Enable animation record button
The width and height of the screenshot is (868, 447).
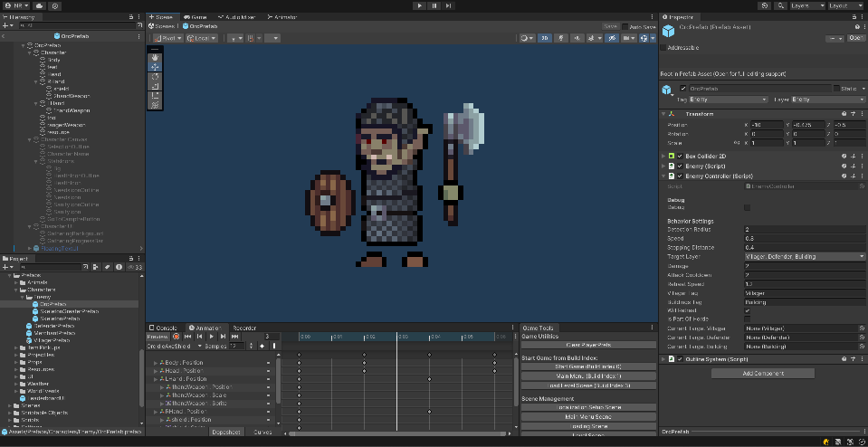pyautogui.click(x=176, y=337)
